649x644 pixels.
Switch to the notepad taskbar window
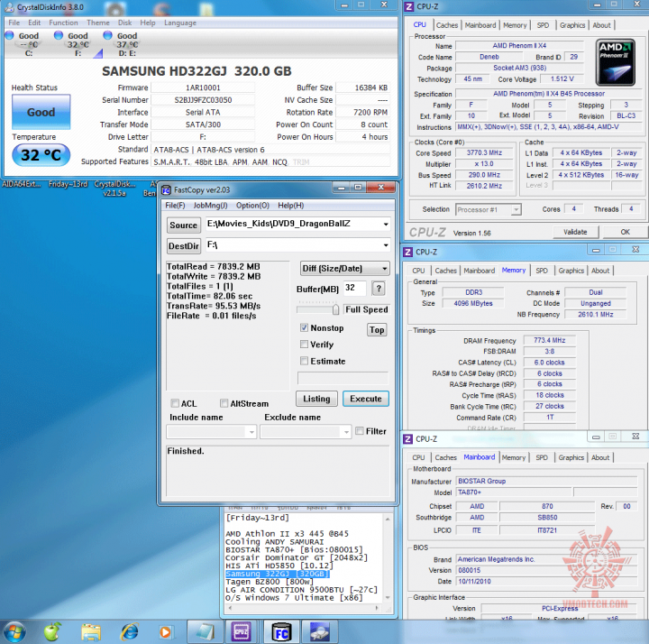pos(205,632)
